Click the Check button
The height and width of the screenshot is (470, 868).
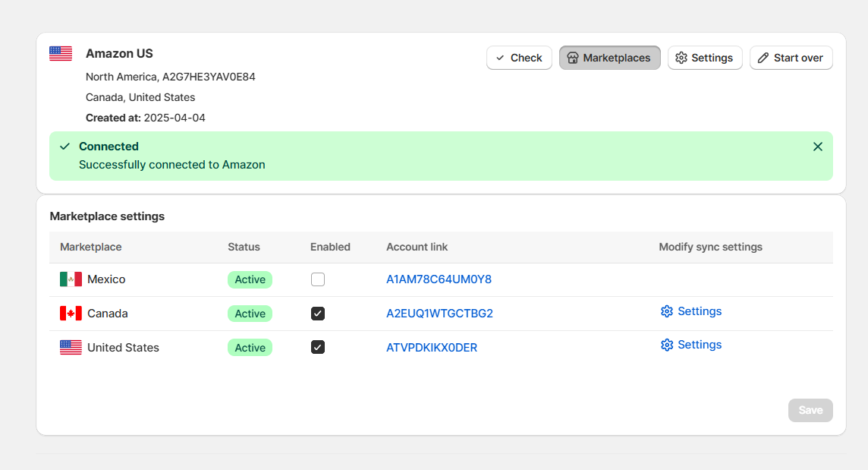[x=519, y=58]
